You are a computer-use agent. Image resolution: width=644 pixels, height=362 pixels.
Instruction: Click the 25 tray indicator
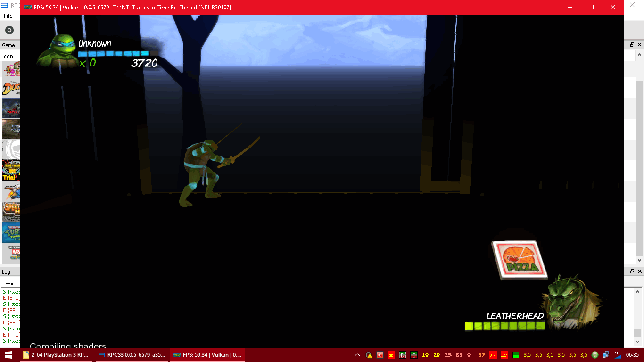448,355
